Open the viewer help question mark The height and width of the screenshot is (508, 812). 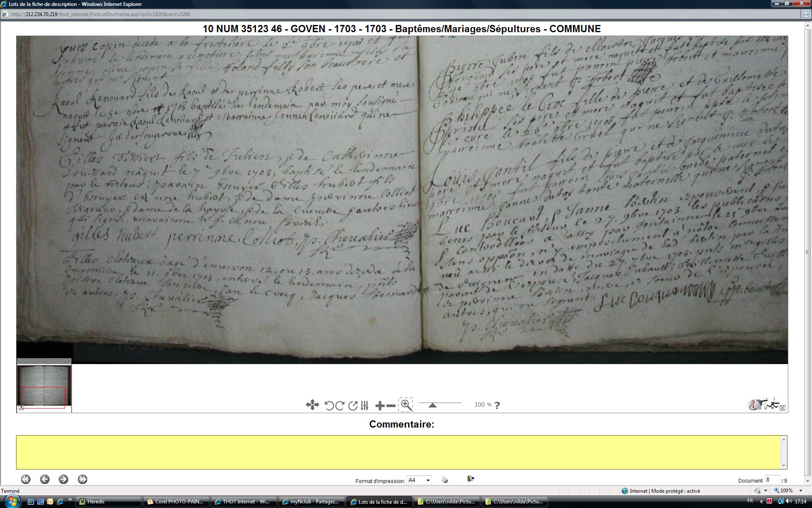(497, 405)
